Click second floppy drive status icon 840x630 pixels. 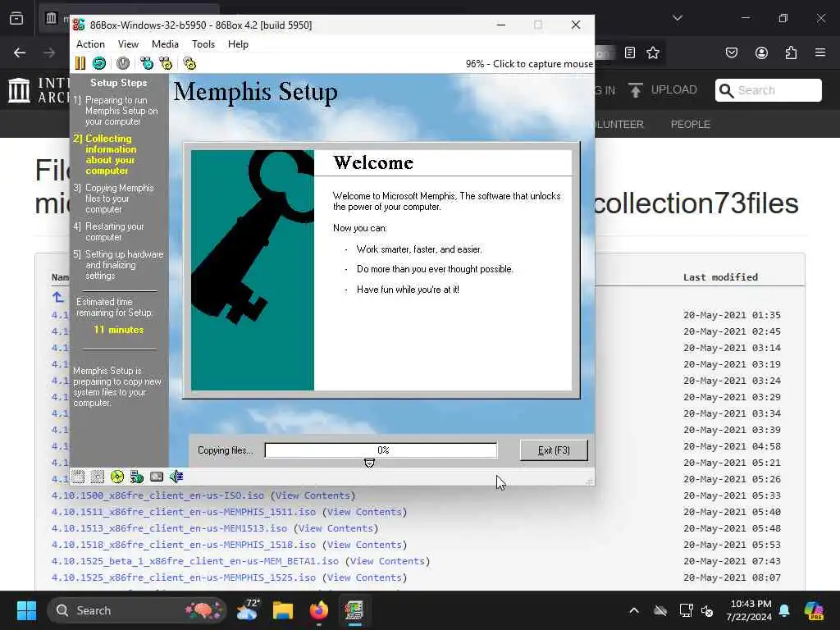point(98,477)
